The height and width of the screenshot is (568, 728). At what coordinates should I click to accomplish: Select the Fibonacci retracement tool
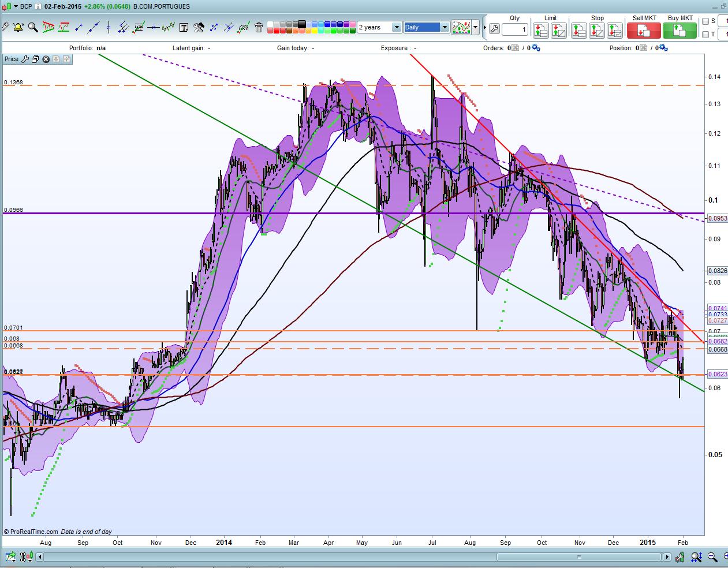pos(139,27)
